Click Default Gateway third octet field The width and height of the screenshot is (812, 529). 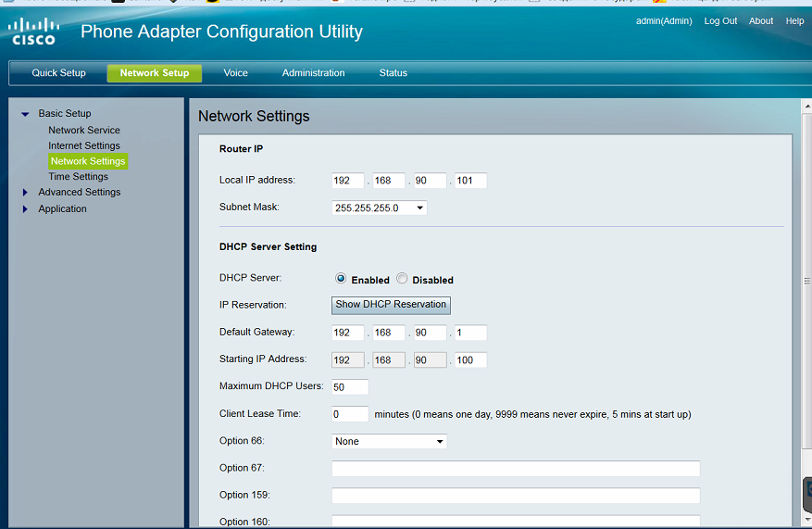[430, 333]
